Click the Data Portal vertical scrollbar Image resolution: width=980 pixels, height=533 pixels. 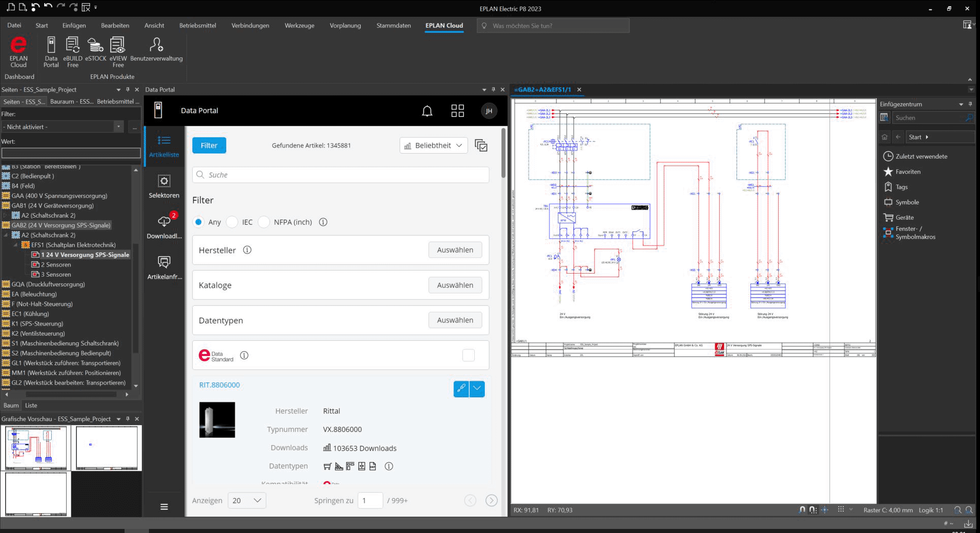point(504,154)
